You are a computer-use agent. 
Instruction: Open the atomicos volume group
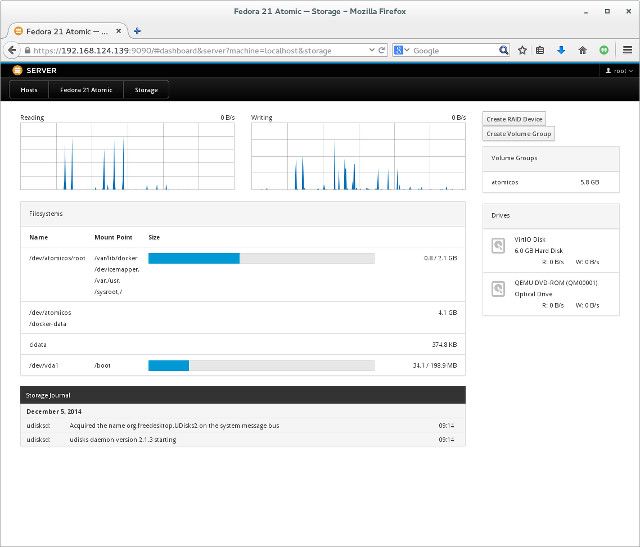point(551,182)
